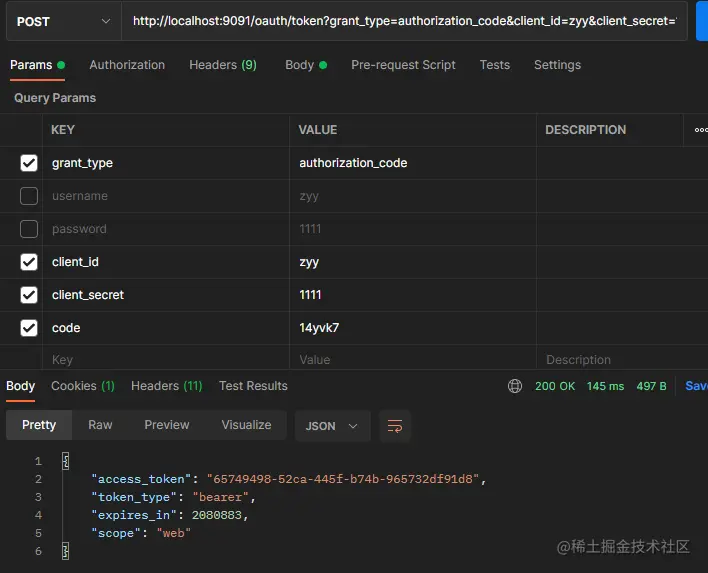Viewport: 708px width, 573px height.
Task: Uncheck the code parameter checkbox
Action: click(x=29, y=328)
